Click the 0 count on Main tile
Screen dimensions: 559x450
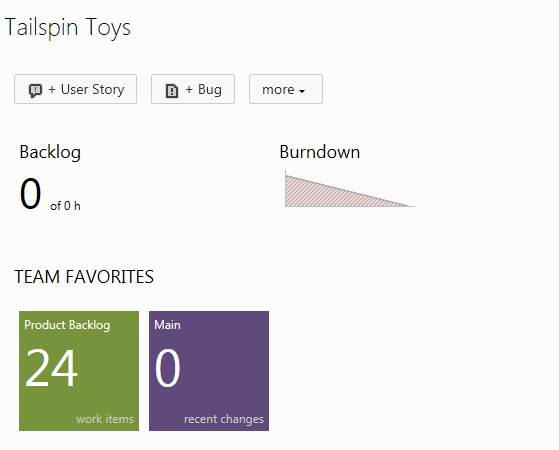(x=168, y=368)
